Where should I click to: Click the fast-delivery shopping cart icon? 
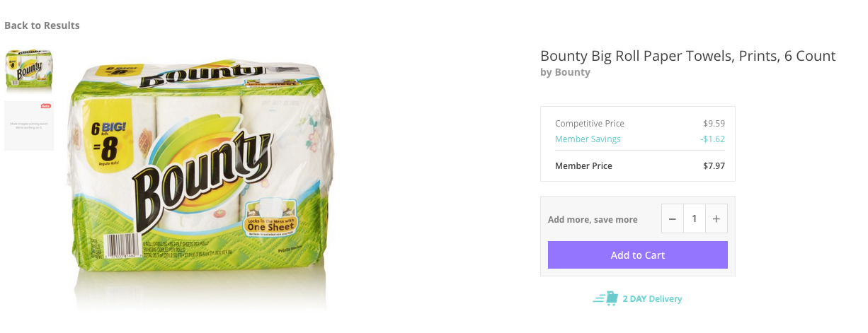tap(606, 298)
